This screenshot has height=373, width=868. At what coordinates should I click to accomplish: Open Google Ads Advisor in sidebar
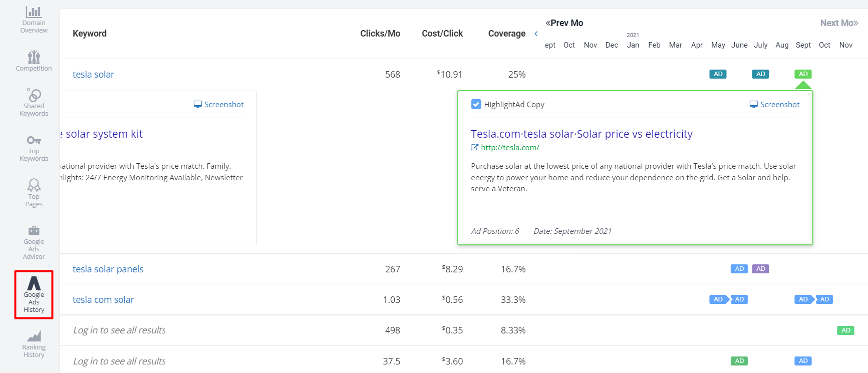34,243
